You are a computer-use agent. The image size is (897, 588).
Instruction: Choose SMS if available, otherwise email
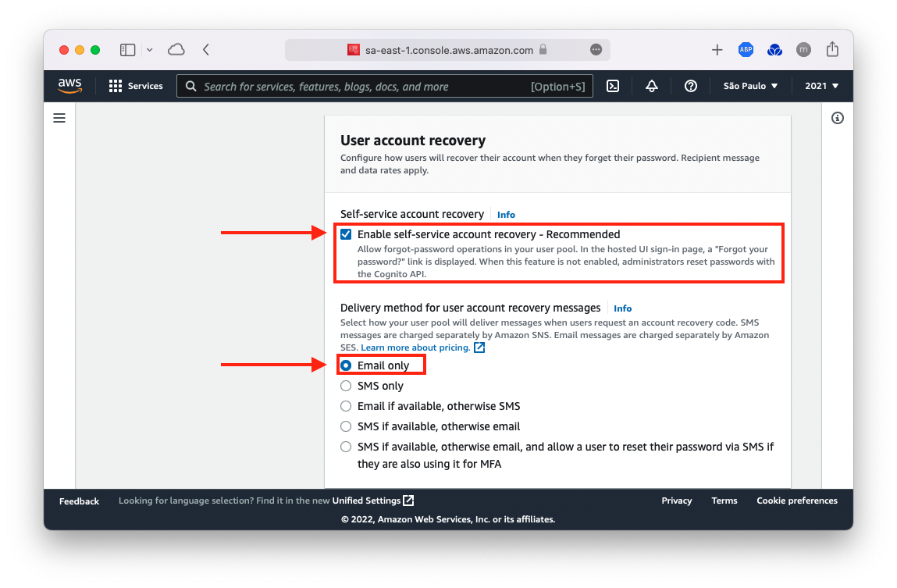(346, 426)
